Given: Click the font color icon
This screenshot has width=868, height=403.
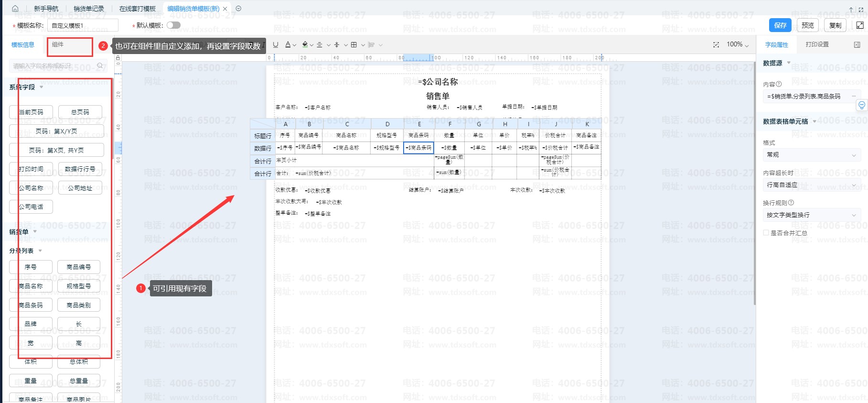Looking at the screenshot, I should [x=288, y=45].
